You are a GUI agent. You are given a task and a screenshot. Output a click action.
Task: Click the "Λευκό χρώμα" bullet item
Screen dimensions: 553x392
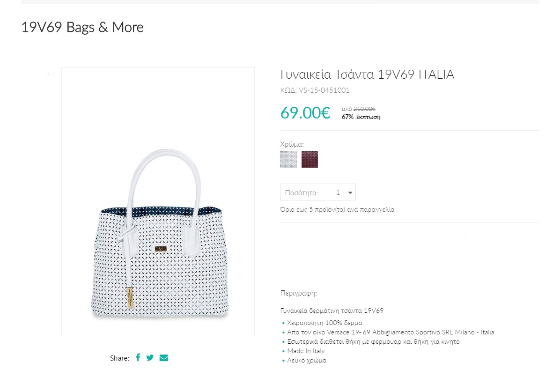[307, 361]
